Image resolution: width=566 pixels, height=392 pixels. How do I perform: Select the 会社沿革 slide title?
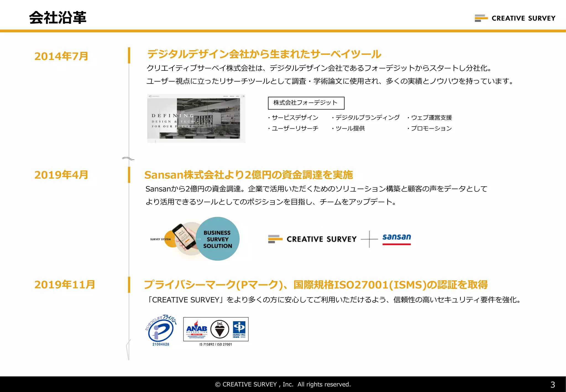point(58,18)
